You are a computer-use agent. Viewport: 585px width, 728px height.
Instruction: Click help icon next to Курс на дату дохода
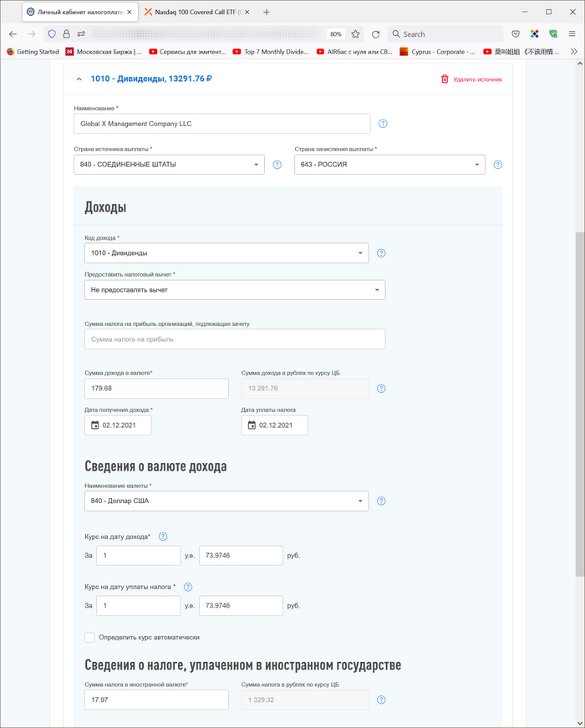(163, 537)
